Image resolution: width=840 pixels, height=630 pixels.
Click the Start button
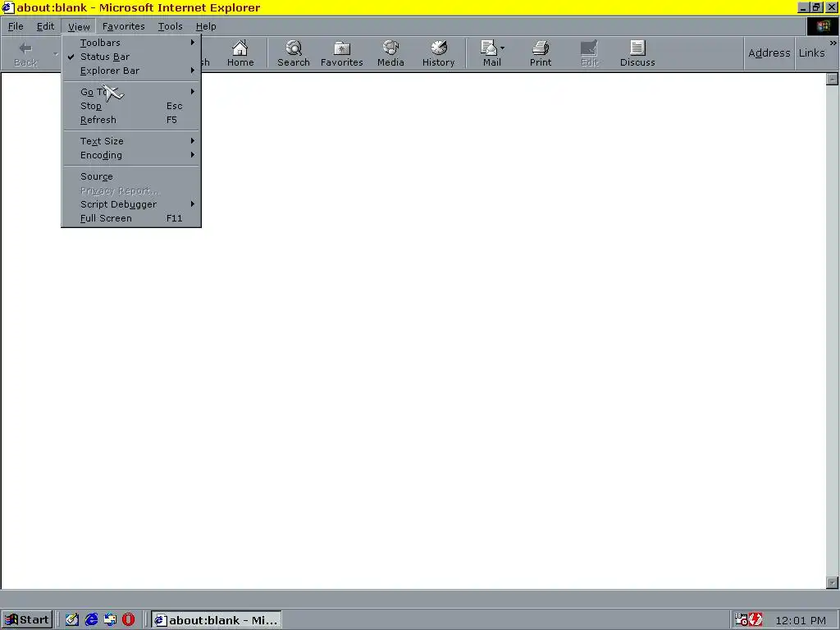[27, 620]
